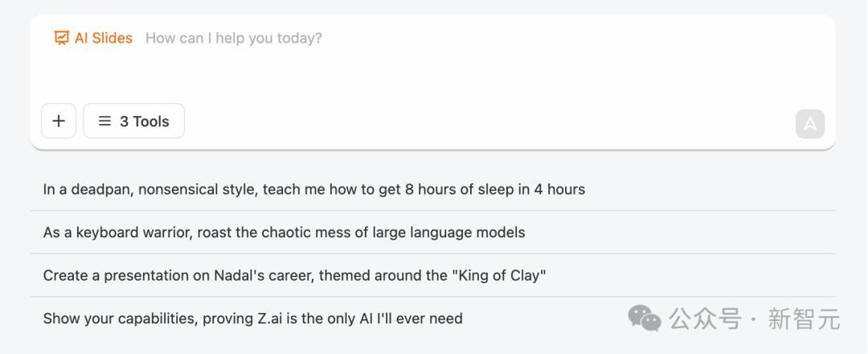Pick the Z.ai capabilities suggestion
Image resolution: width=868 pixels, height=354 pixels.
[x=433, y=319]
